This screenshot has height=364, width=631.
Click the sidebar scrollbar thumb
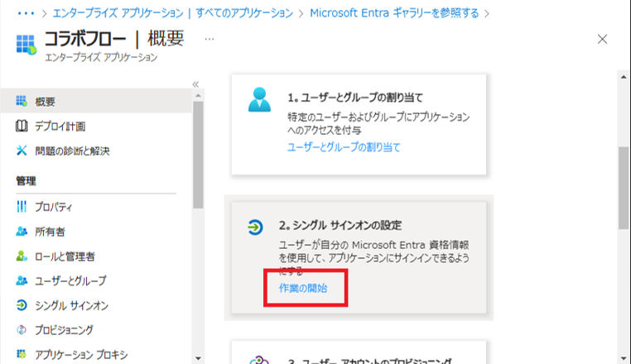pyautogui.click(x=198, y=155)
